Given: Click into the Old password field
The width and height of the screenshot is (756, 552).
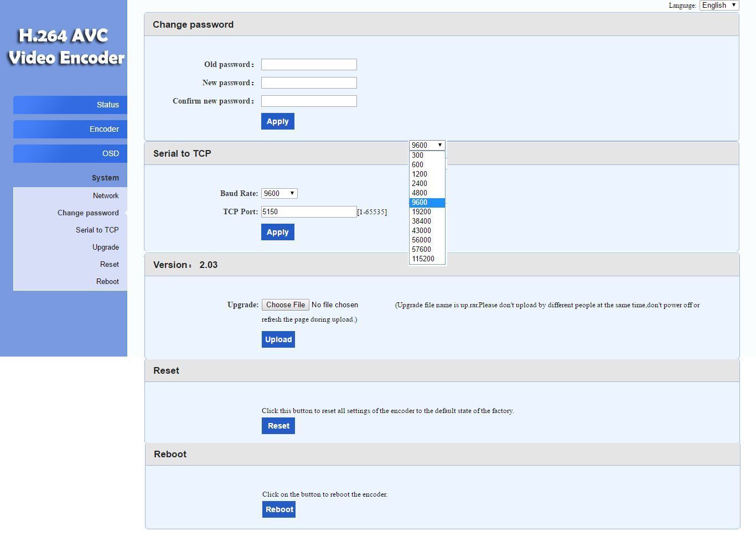Looking at the screenshot, I should coord(309,64).
